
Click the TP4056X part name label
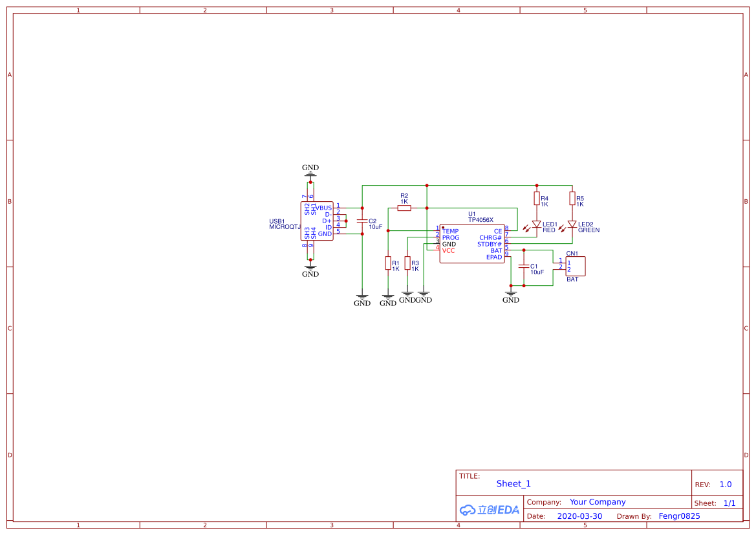481,220
